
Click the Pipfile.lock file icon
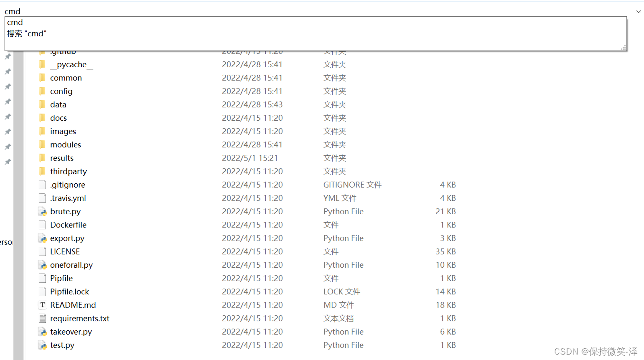tap(42, 291)
